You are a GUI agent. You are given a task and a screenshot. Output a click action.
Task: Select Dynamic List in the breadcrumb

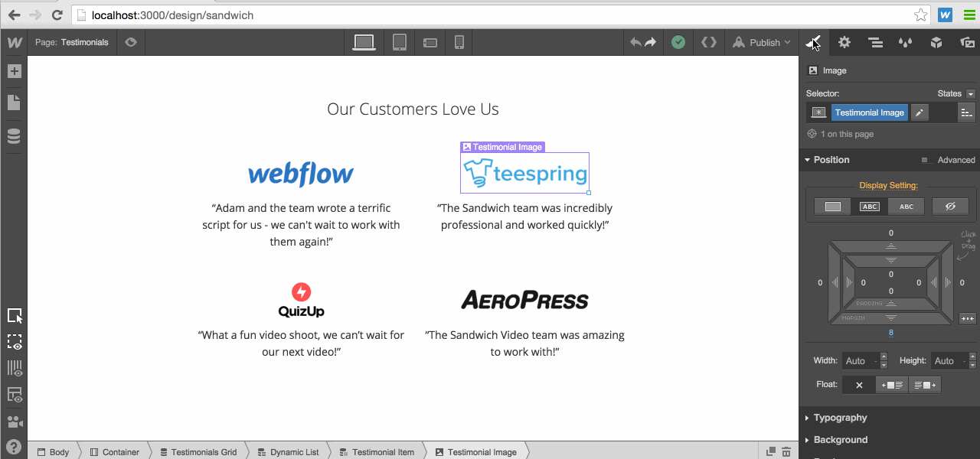[288, 452]
